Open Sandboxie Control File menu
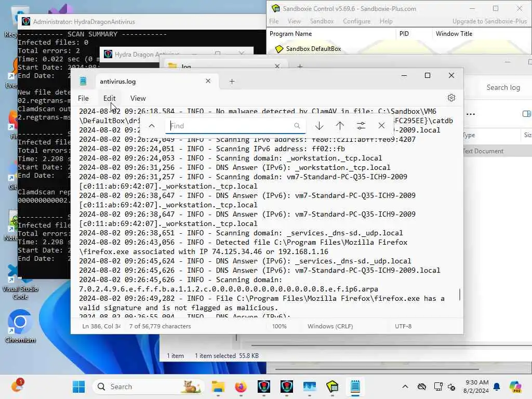Viewport: 532px width, 399px height. [x=274, y=21]
